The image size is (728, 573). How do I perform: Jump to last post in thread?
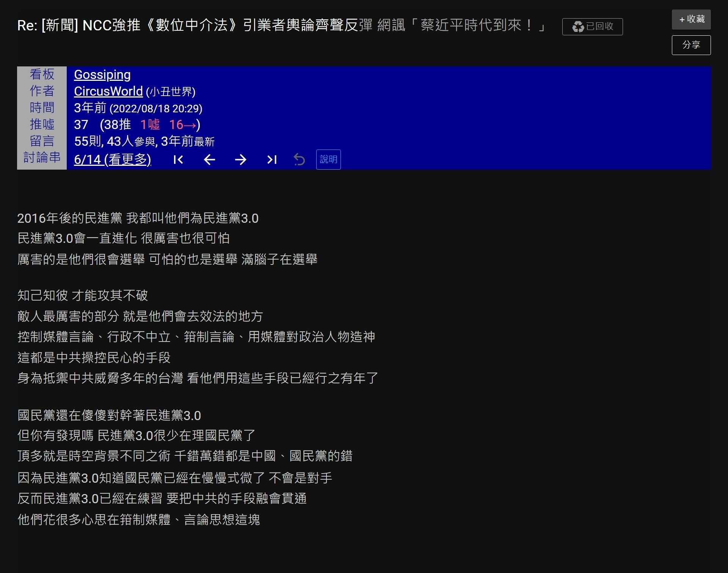tap(272, 160)
